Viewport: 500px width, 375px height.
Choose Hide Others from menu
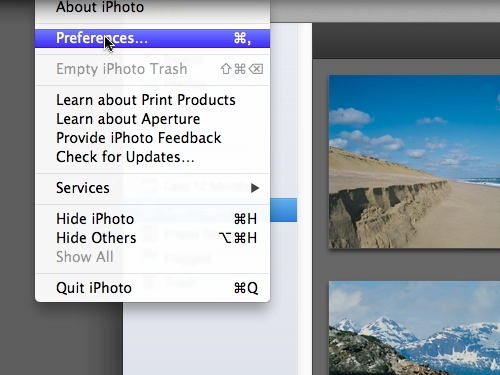click(152, 238)
